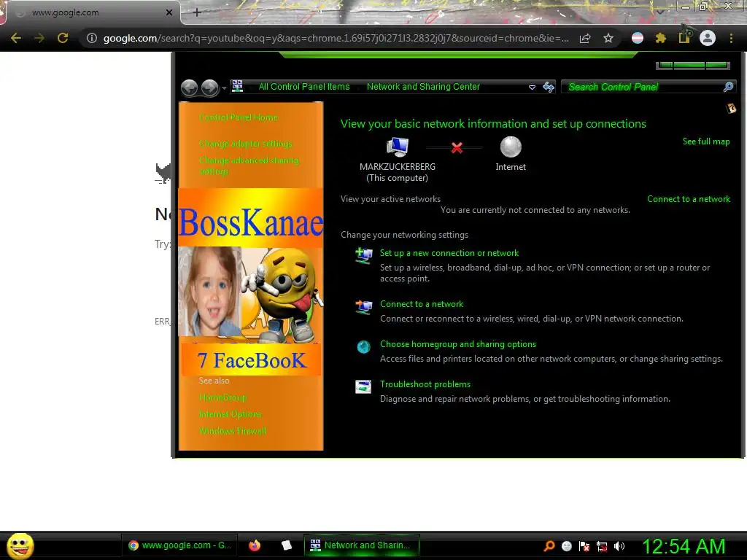Click the search magnifier in Control Panel

point(728,87)
